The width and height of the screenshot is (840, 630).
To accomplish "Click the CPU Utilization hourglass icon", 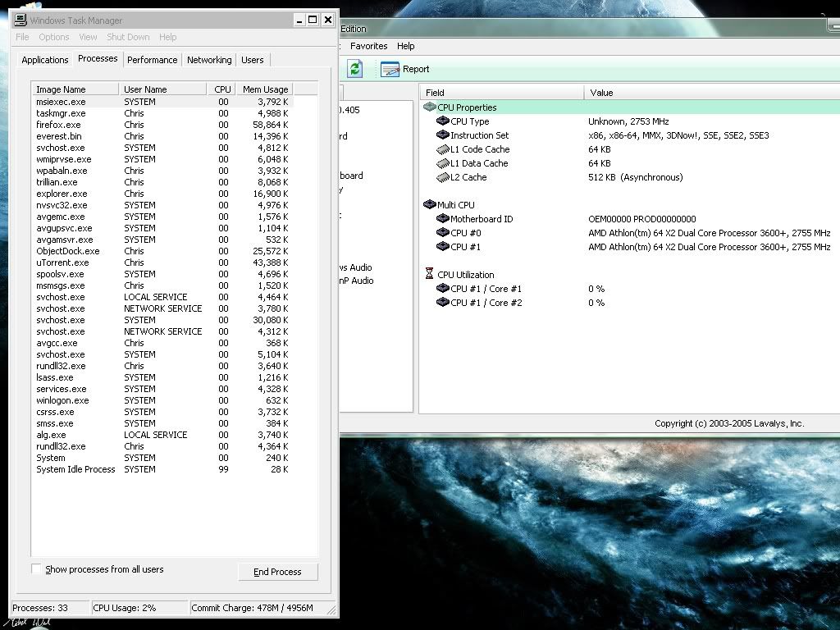I will point(429,274).
